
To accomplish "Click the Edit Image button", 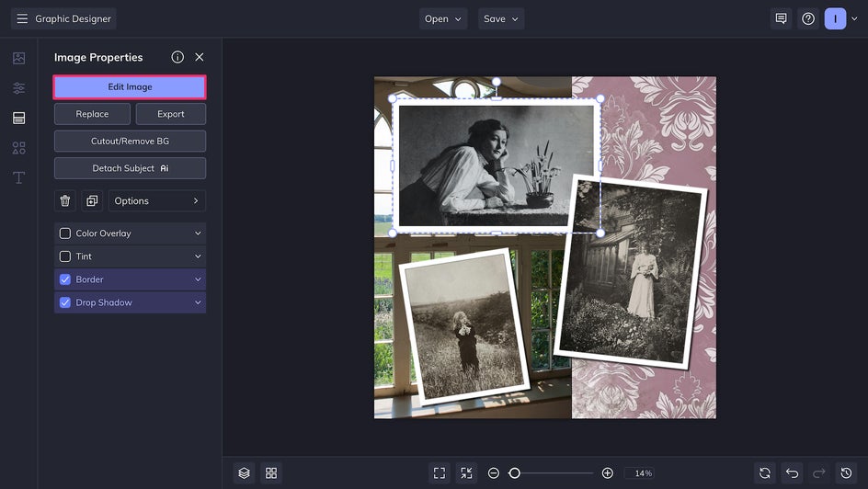I will pyautogui.click(x=130, y=86).
